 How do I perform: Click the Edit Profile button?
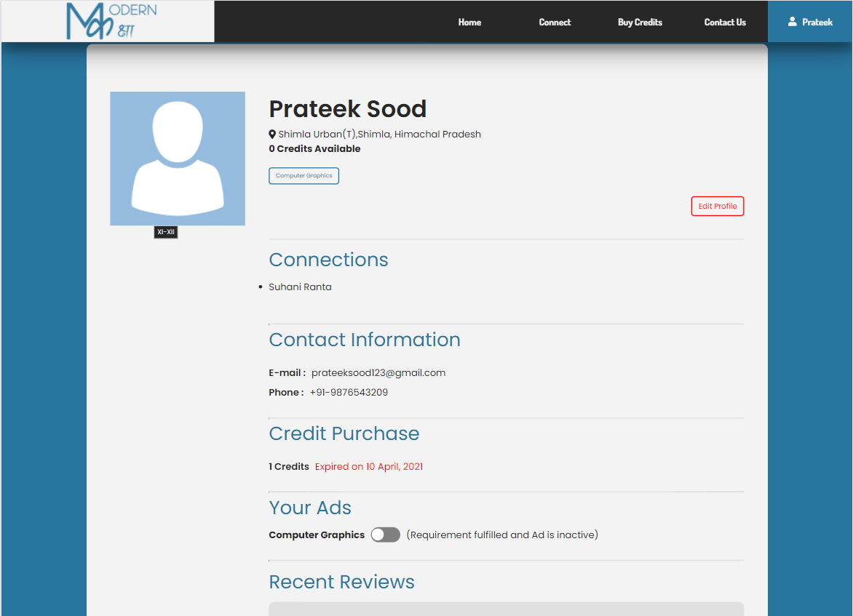tap(717, 206)
